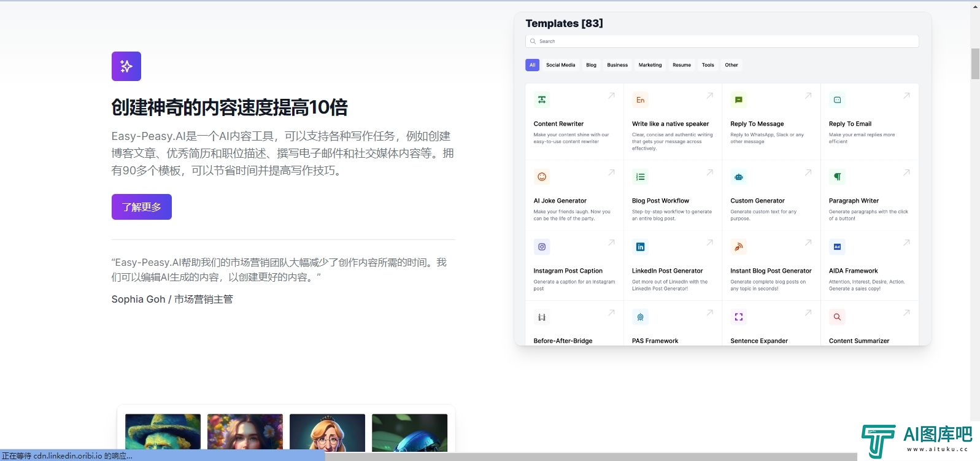
Task: Click the Templates [83] heading
Action: (x=564, y=23)
